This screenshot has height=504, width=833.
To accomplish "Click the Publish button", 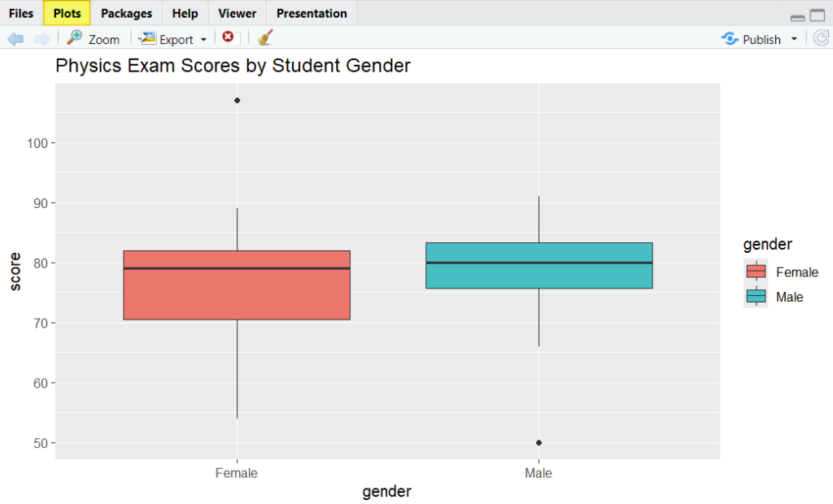I will tap(761, 38).
